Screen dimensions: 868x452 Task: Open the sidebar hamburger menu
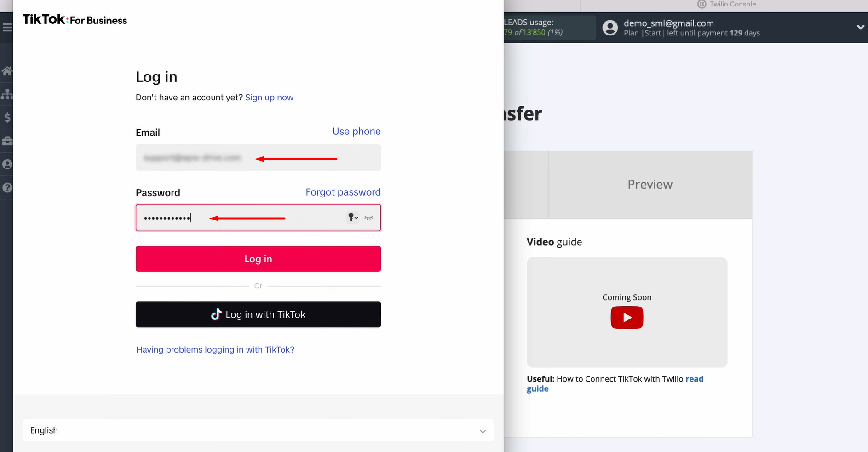[7, 27]
